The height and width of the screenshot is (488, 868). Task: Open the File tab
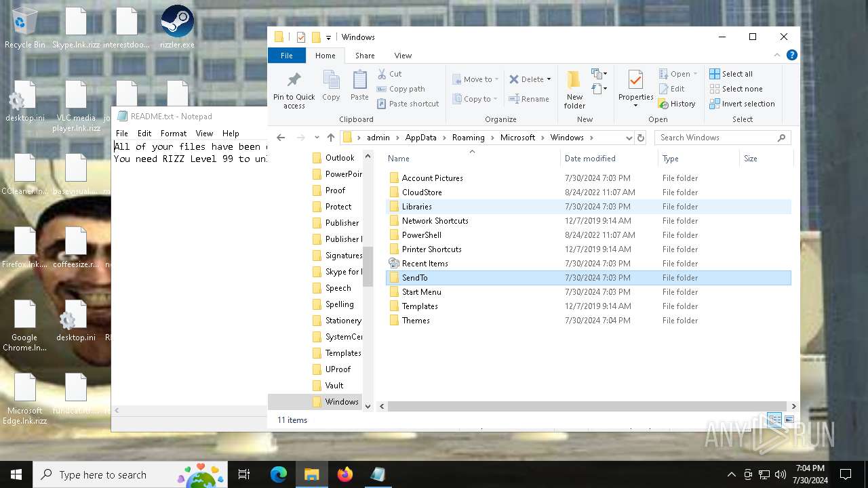(x=287, y=56)
